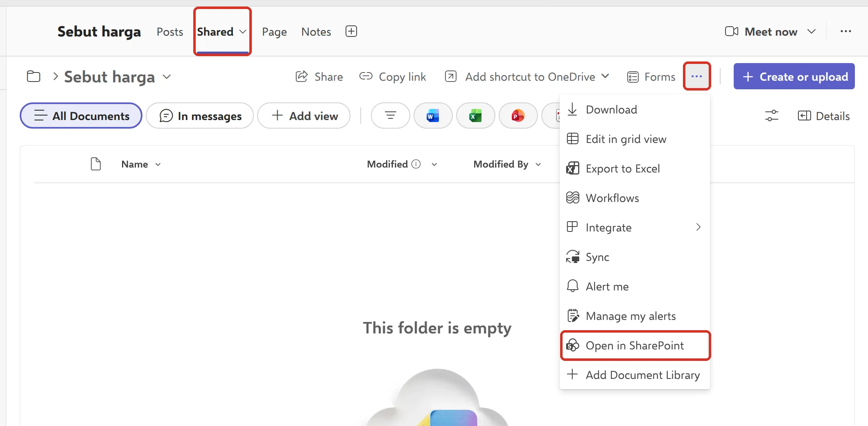Expand the Integrate submenu
Screen dimensions: 868x426
pos(635,227)
